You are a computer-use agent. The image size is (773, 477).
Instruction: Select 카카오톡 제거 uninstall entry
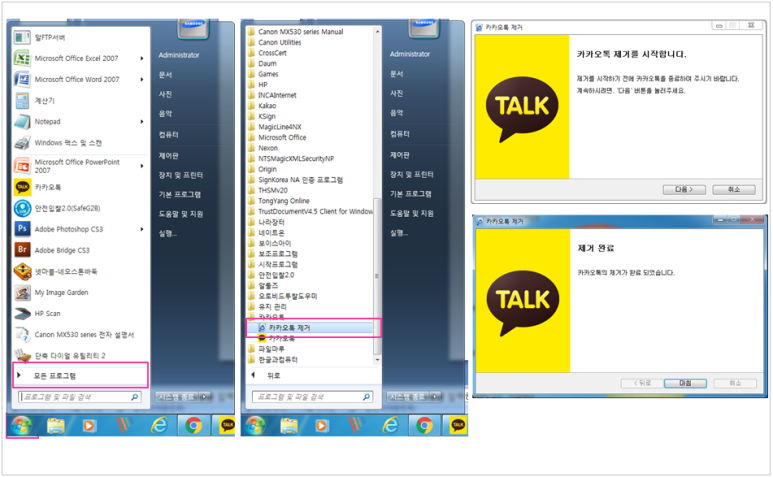coord(311,328)
